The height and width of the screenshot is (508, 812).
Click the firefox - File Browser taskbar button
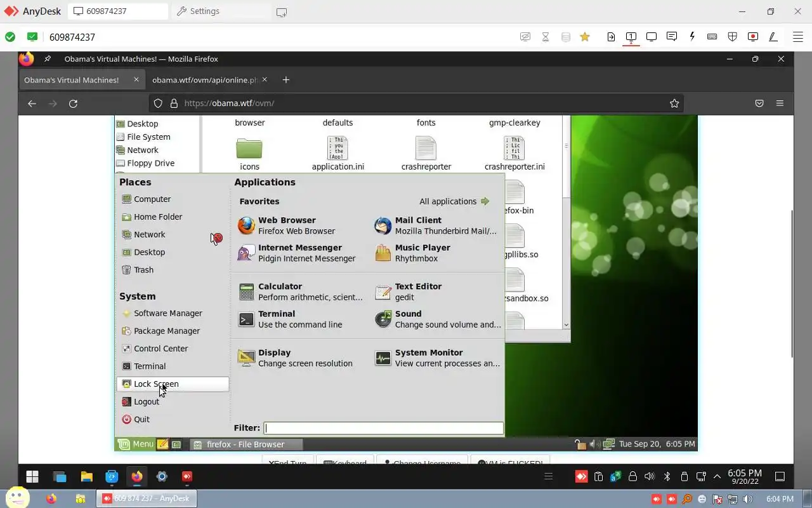246,444
